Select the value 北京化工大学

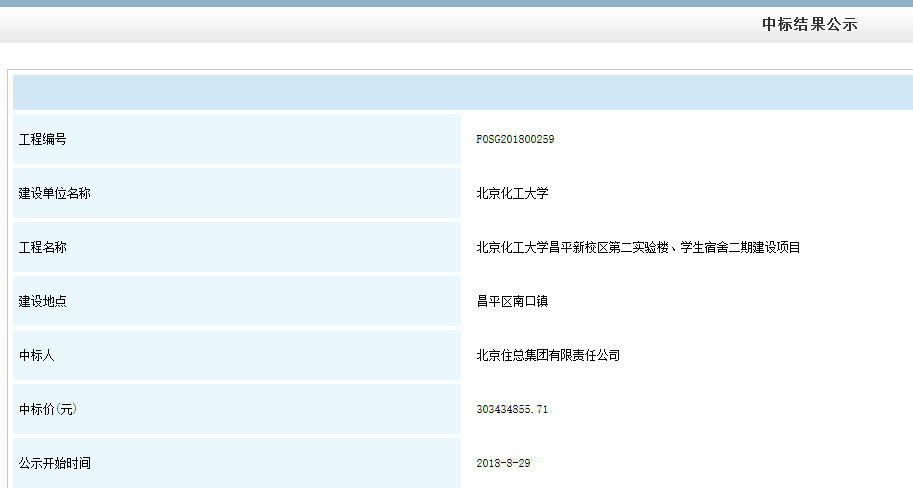click(x=512, y=193)
